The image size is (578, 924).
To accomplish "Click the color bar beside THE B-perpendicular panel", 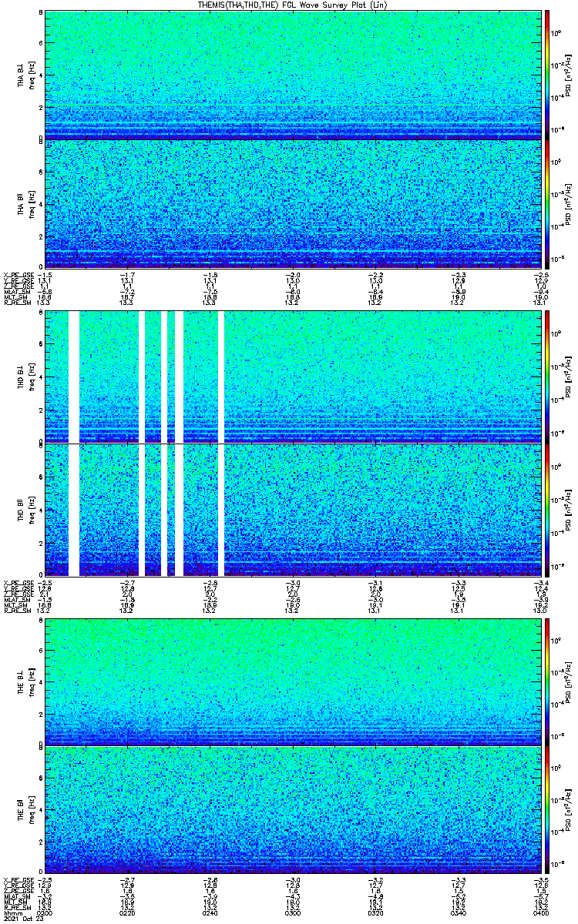I will pyautogui.click(x=547, y=681).
